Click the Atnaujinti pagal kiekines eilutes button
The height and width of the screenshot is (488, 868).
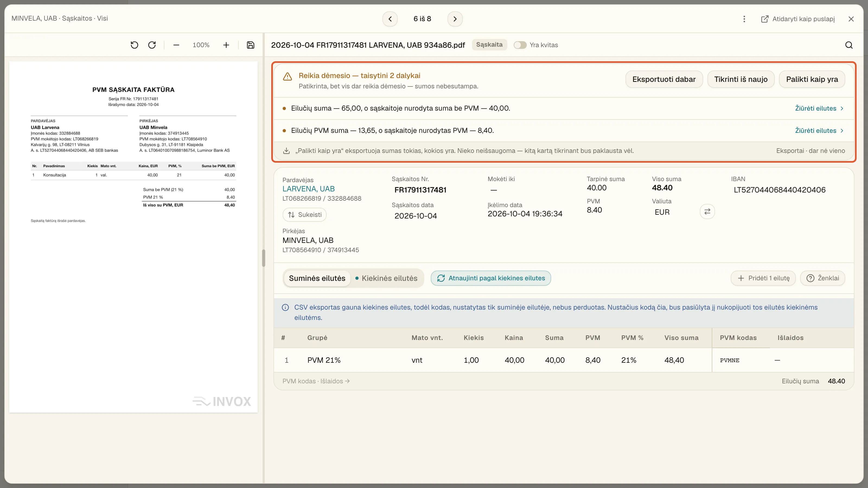pyautogui.click(x=491, y=278)
